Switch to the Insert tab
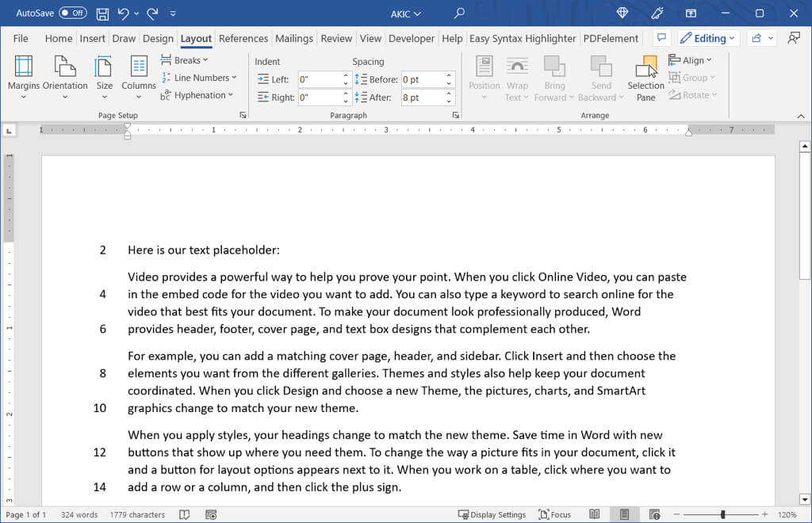The height and width of the screenshot is (523, 812). pyautogui.click(x=93, y=38)
